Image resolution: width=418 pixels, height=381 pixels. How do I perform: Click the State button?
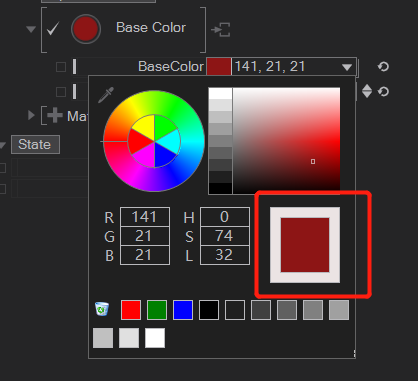click(x=35, y=145)
